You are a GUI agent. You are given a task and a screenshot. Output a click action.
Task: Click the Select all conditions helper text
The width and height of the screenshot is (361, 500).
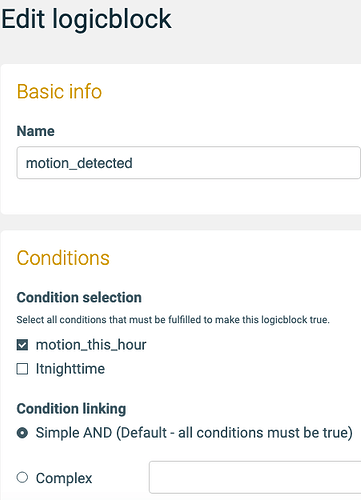pyautogui.click(x=173, y=320)
